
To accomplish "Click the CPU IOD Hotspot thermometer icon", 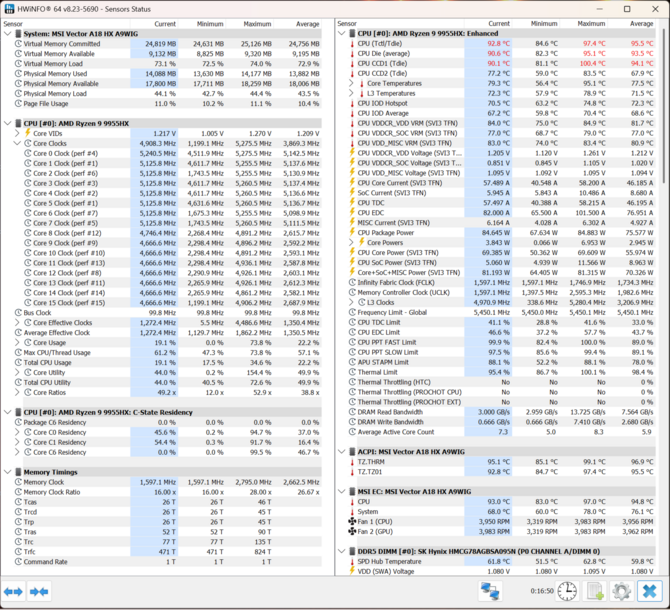I will point(352,103).
